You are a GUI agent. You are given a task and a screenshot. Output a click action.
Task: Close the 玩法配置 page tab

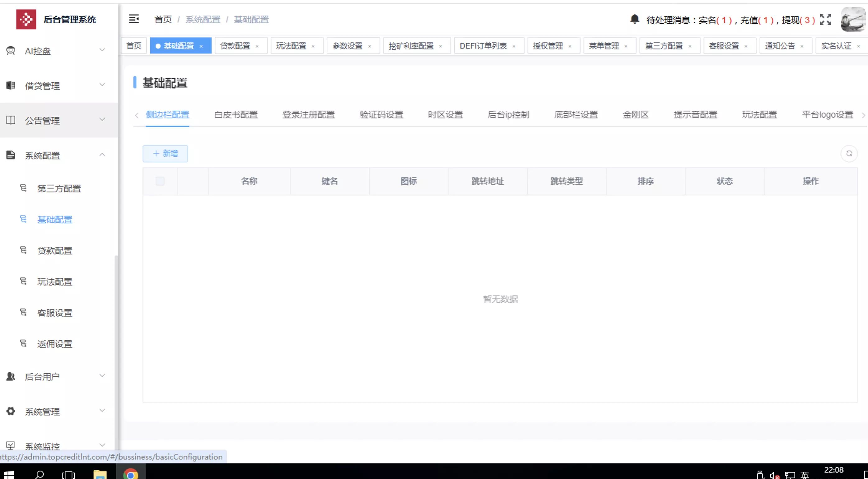[313, 46]
